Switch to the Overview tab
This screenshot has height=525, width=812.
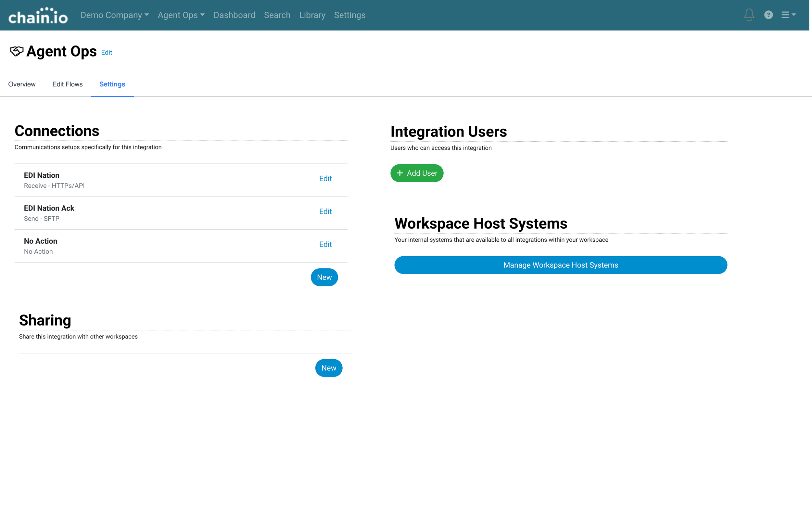coord(22,84)
